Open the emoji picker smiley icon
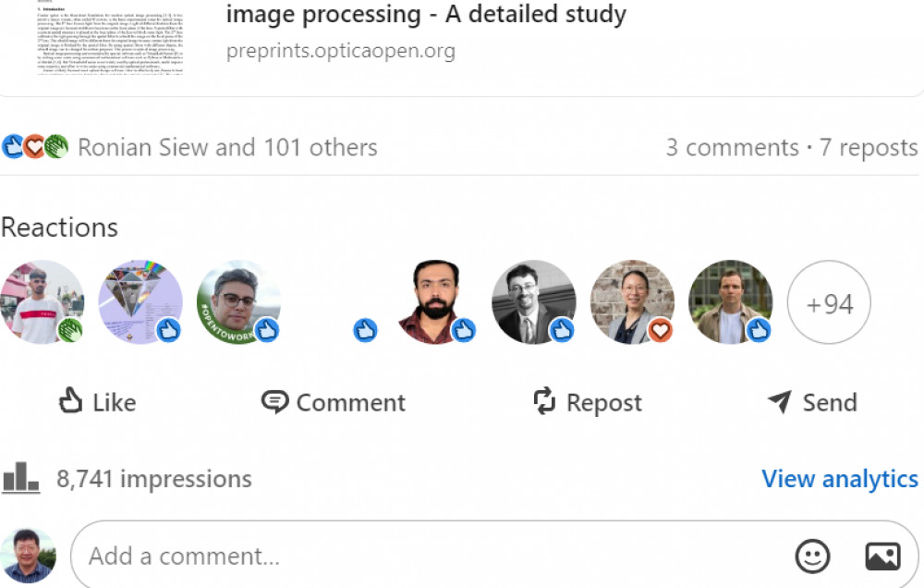Viewport: 924px width, 588px height. (x=812, y=557)
